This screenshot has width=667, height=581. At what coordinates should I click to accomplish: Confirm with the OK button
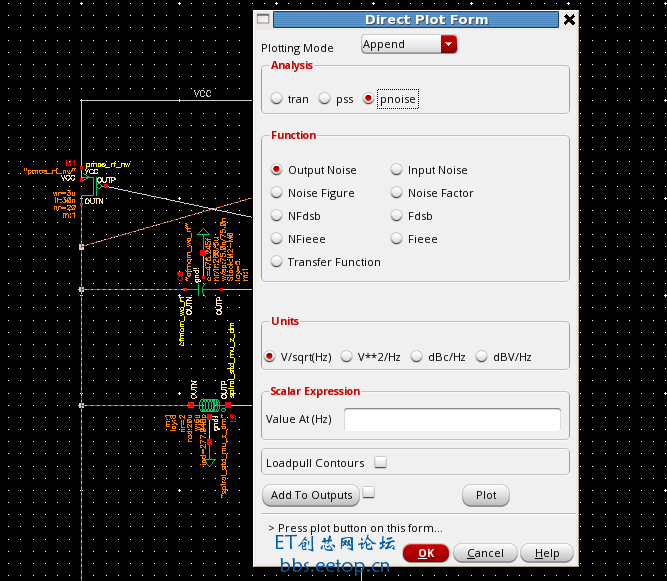(x=426, y=553)
